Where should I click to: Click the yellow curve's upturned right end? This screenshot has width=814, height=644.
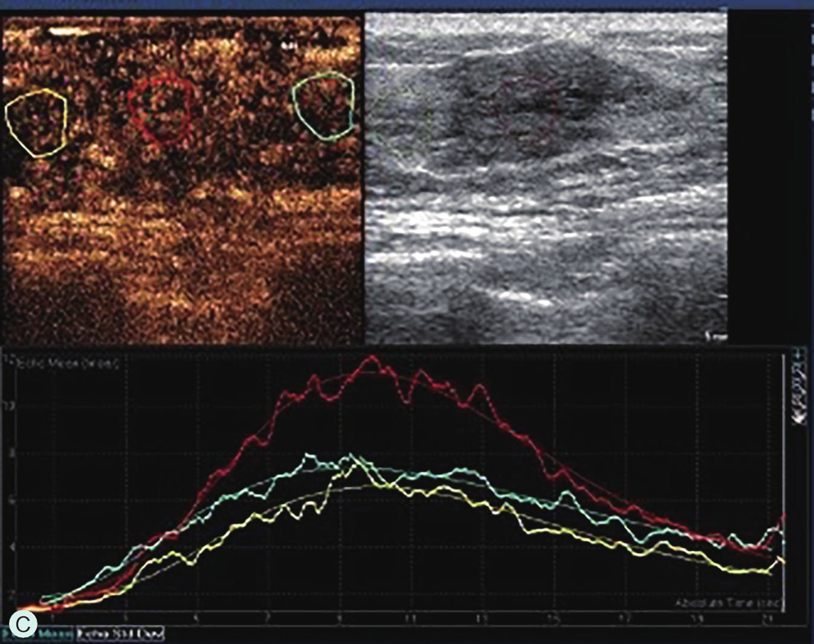click(x=782, y=560)
